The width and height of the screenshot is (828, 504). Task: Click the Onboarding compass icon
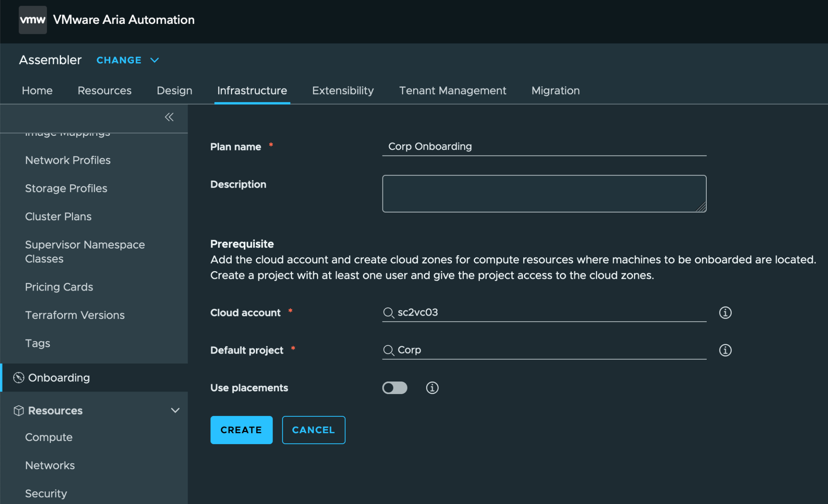[19, 377]
